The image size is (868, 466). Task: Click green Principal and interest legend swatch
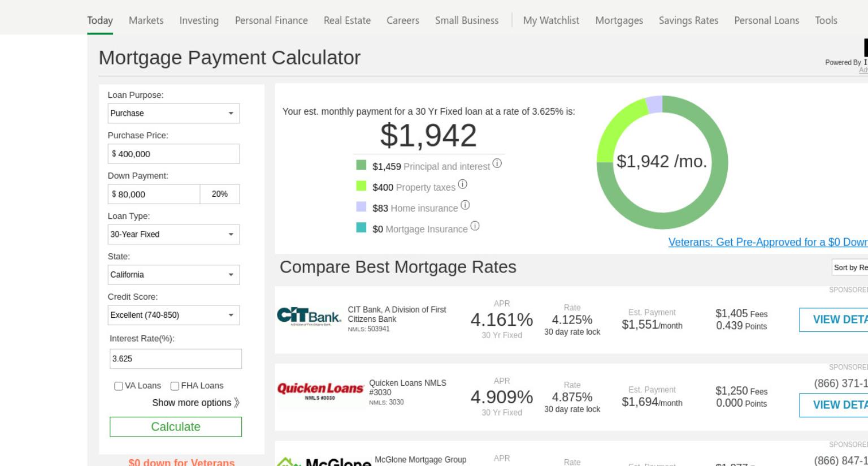pos(361,165)
